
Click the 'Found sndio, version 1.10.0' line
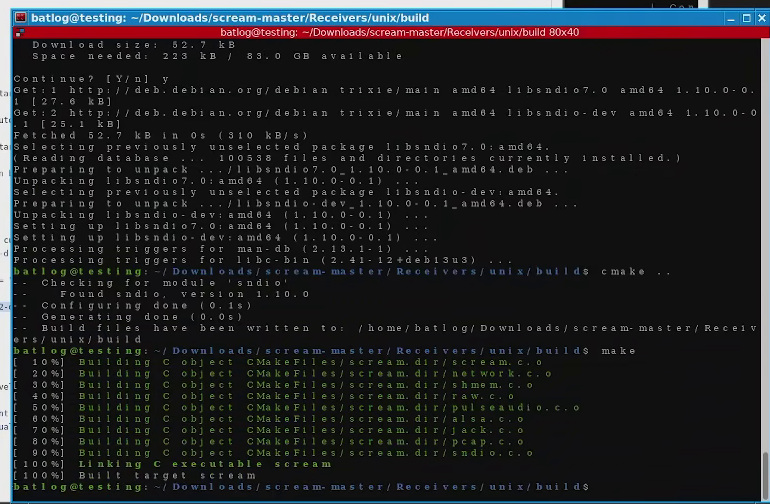click(185, 294)
